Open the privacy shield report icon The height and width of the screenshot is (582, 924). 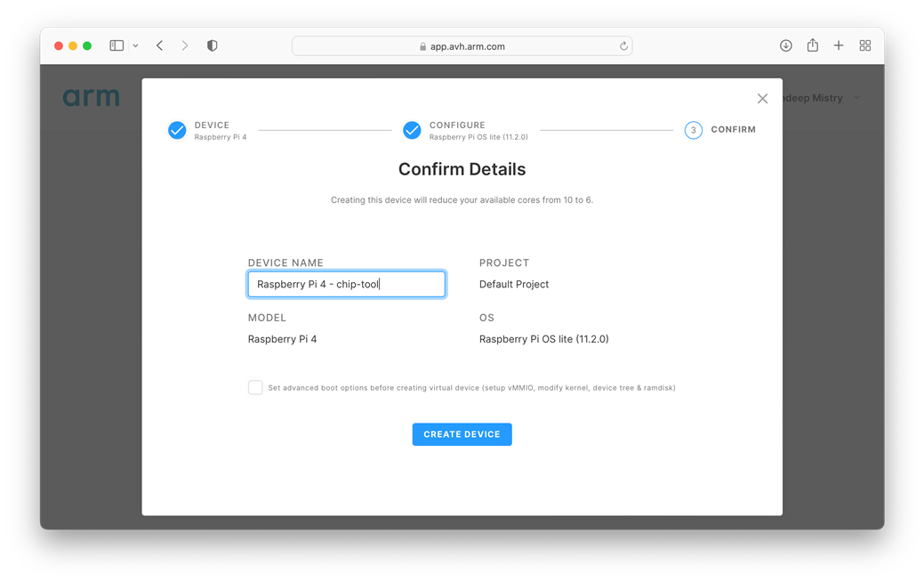[x=213, y=45]
